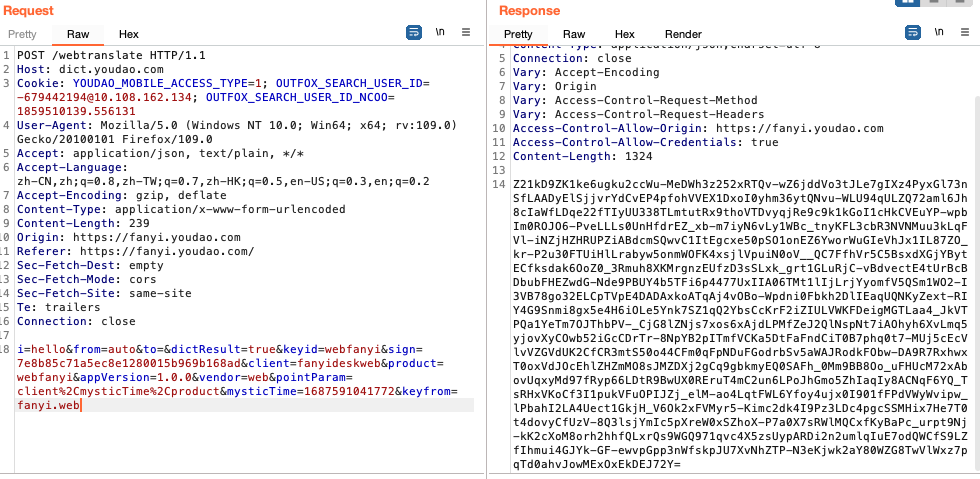Switch to the Request Pretty tab

22,34
